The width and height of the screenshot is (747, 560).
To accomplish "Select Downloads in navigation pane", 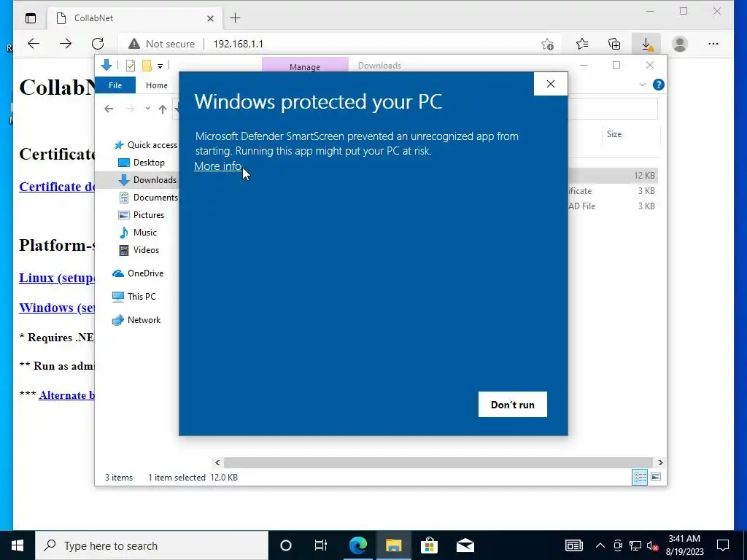I will click(136, 180).
